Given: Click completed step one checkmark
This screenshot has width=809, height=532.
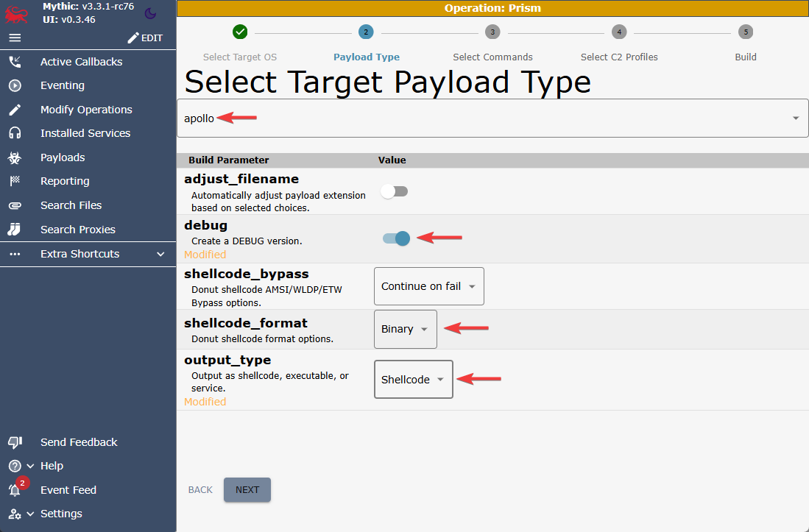Looking at the screenshot, I should tap(240, 32).
